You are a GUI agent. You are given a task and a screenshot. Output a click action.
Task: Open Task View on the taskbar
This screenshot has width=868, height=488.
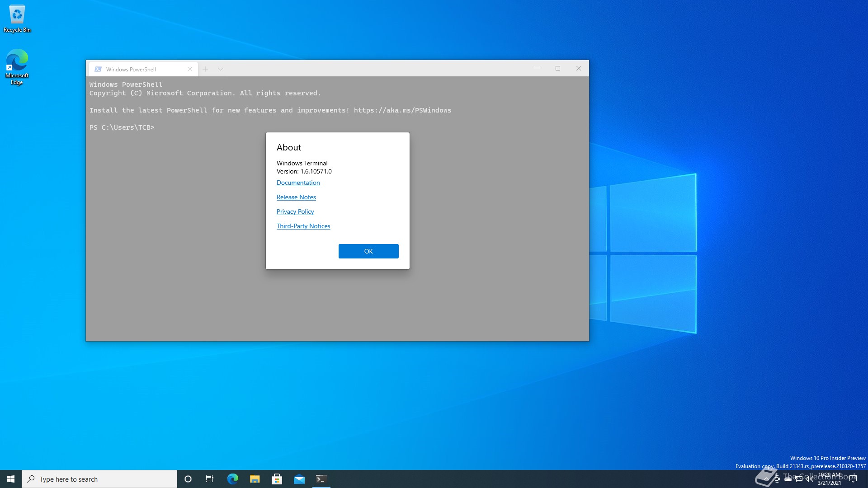coord(210,479)
